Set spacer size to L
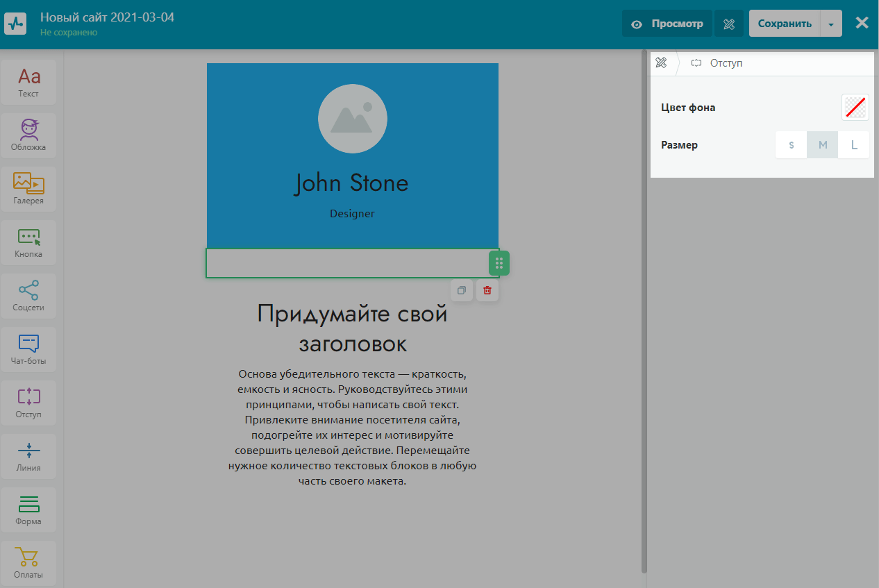The width and height of the screenshot is (879, 588). click(x=854, y=145)
